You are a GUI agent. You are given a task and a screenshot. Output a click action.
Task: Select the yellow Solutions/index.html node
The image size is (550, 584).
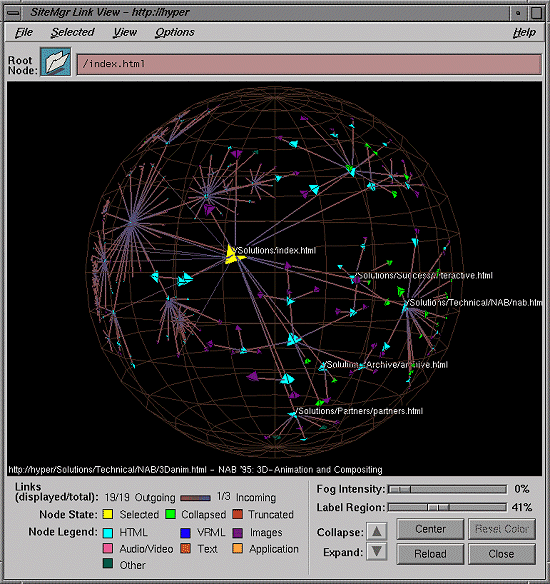(232, 255)
